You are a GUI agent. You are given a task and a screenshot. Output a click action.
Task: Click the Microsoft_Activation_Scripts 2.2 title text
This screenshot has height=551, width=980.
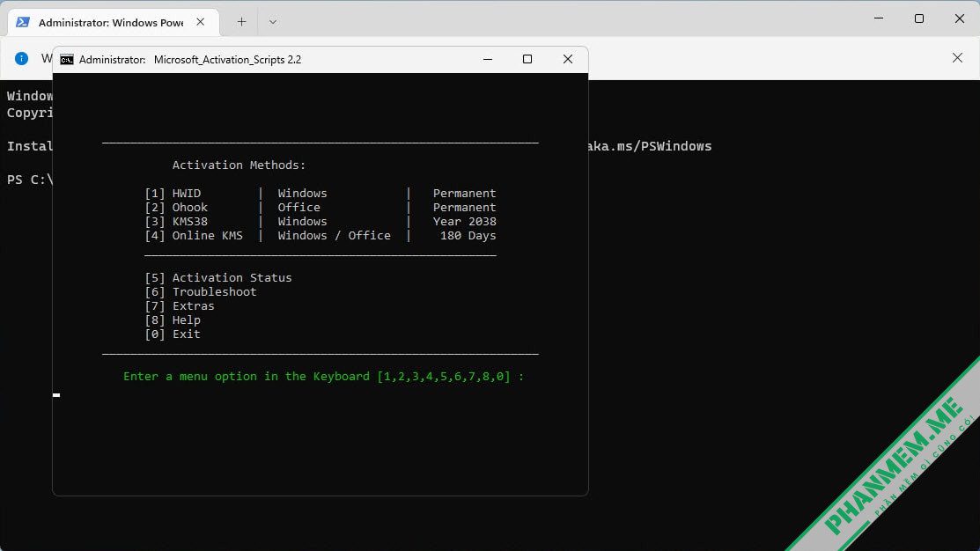click(x=227, y=59)
